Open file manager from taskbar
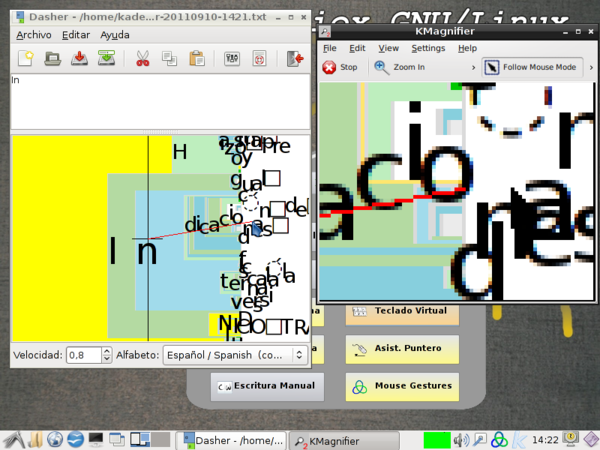Screen dimensions: 600x450 (35, 440)
